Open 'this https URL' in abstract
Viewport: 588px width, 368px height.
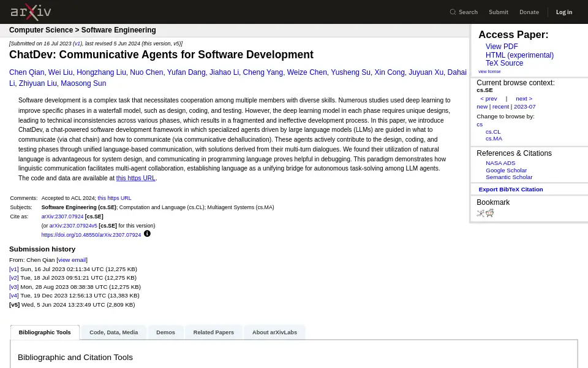[136, 178]
